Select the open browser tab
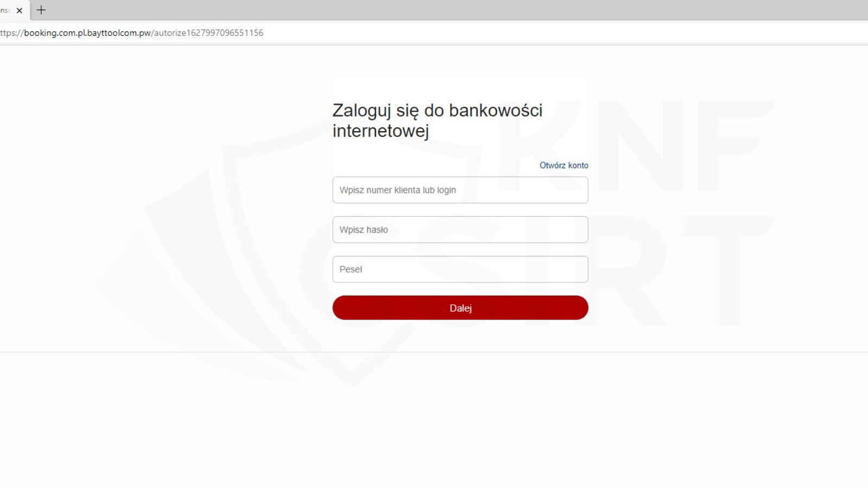868x488 pixels. click(x=5, y=10)
